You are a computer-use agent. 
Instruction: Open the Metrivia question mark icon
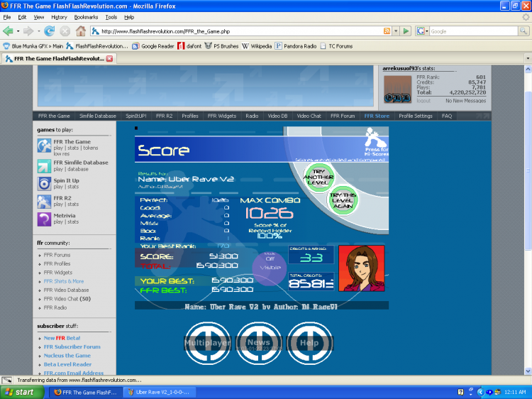coord(44,219)
